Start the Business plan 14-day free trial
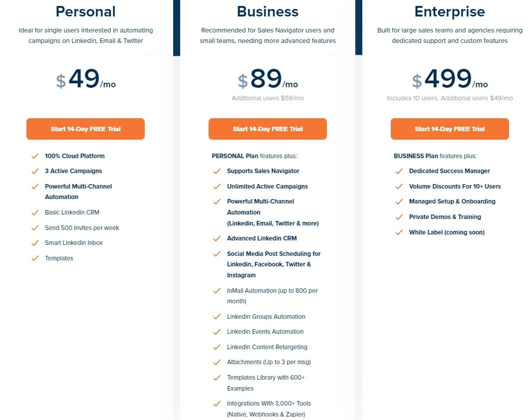528x420 pixels. 267,129
